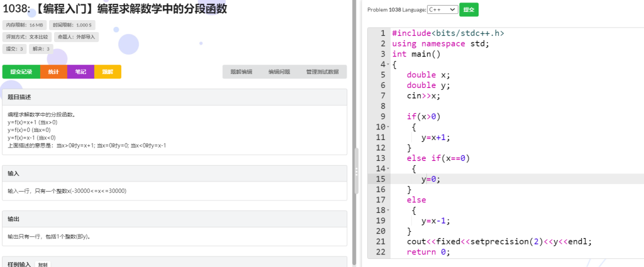Click line number 22 in the gutter
Screen dimensions: 644x267
click(380, 252)
